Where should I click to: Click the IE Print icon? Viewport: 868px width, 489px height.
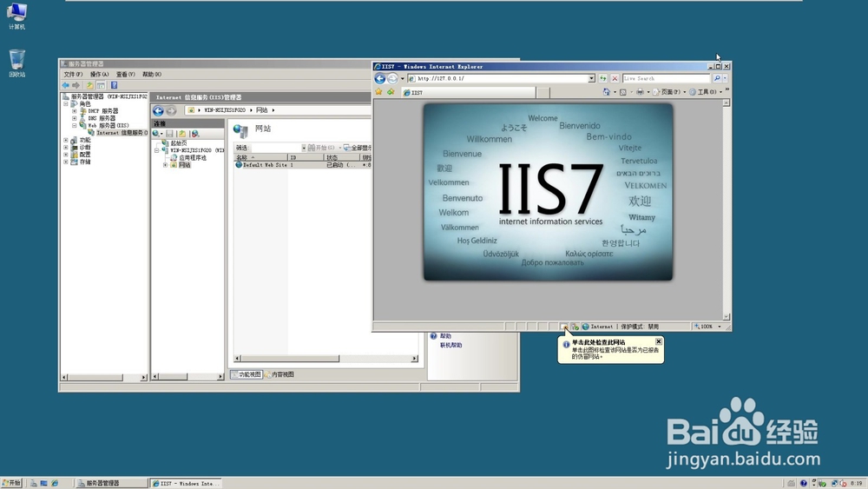pos(640,92)
